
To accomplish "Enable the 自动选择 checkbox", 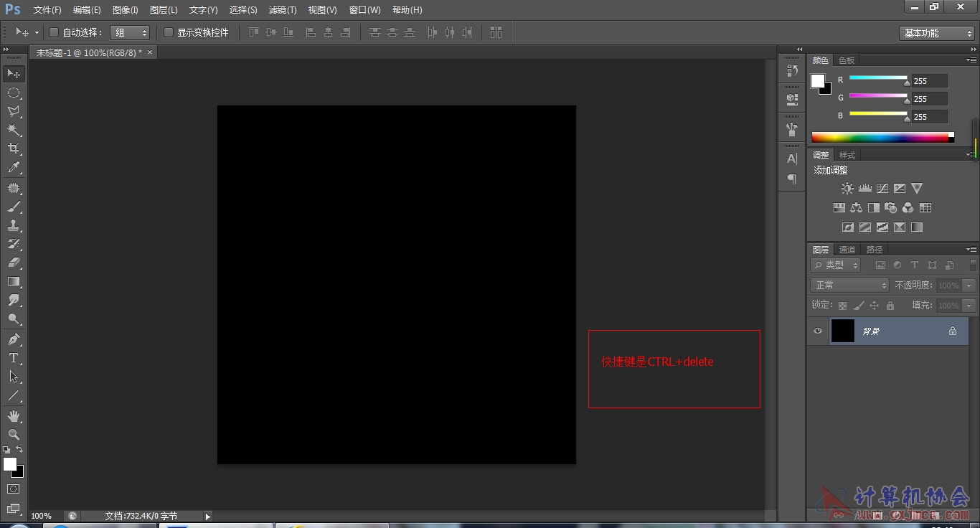I will pyautogui.click(x=53, y=32).
